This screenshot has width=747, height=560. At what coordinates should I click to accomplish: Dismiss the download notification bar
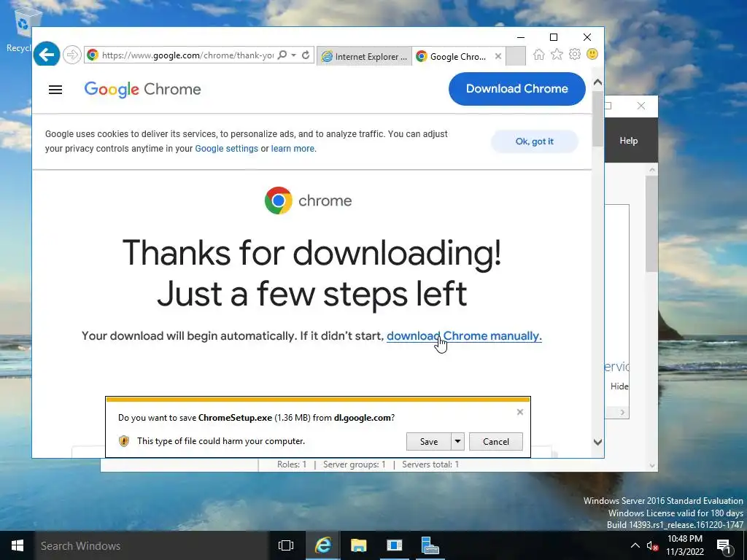click(x=520, y=412)
